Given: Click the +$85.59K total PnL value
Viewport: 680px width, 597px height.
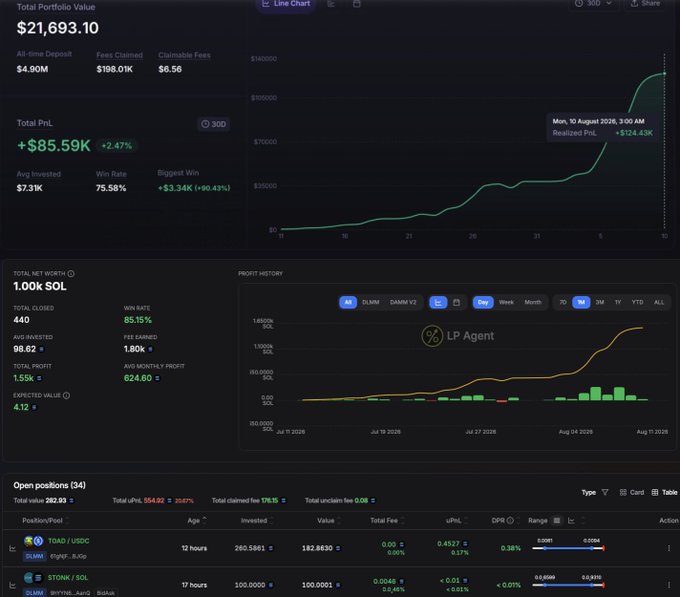Looking at the screenshot, I should point(54,145).
